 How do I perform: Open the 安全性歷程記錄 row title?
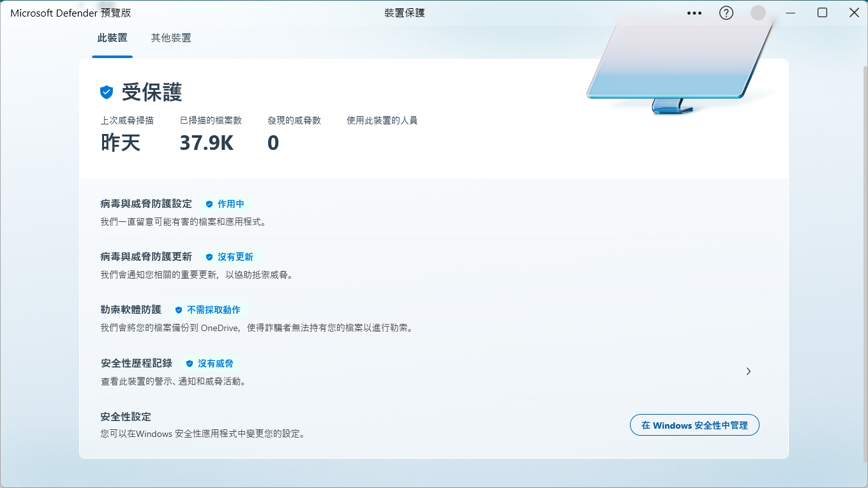[x=137, y=363]
